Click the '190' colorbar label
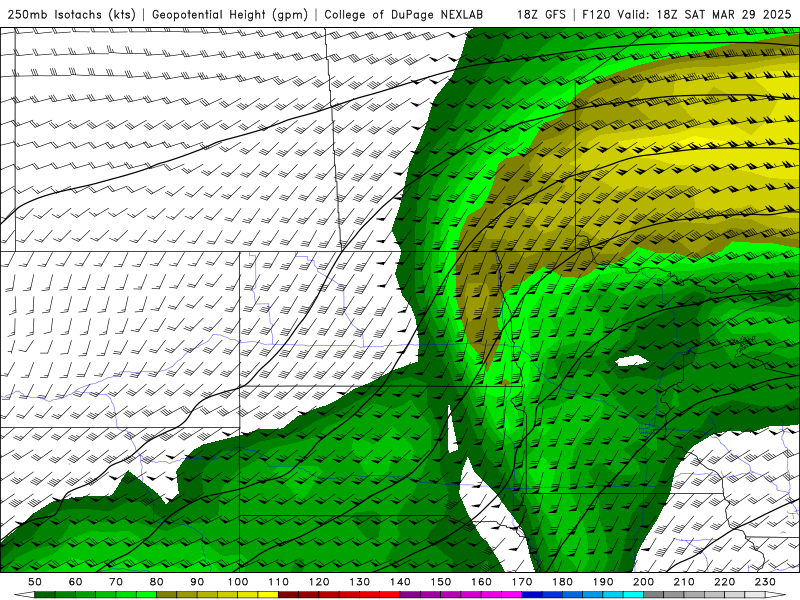Screen dimensions: 800x600 (x=603, y=582)
